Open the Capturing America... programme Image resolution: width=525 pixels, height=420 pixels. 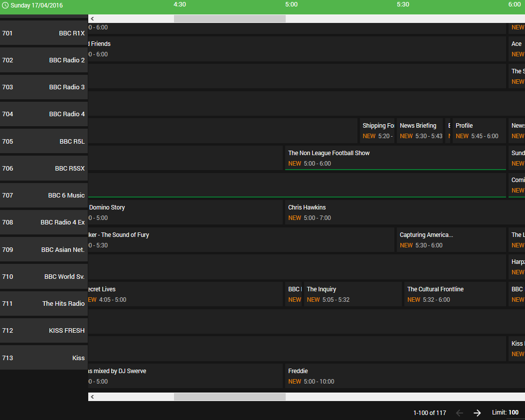[x=451, y=240]
